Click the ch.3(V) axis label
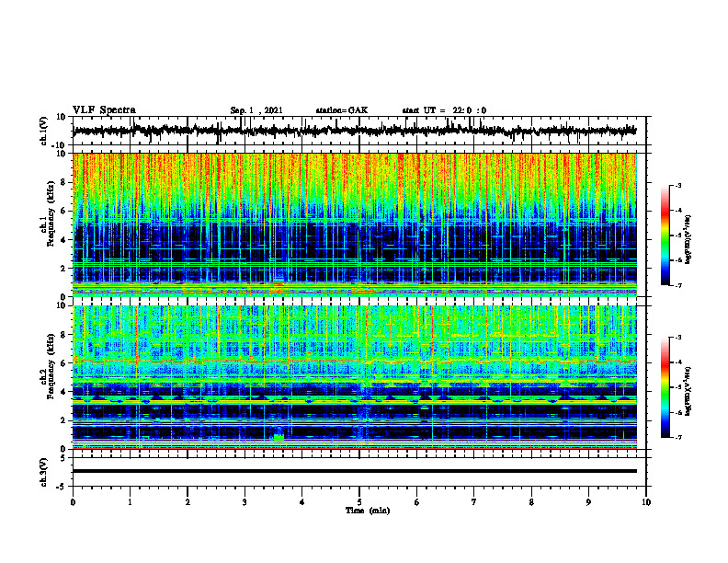The height and width of the screenshot is (563, 728). point(44,472)
